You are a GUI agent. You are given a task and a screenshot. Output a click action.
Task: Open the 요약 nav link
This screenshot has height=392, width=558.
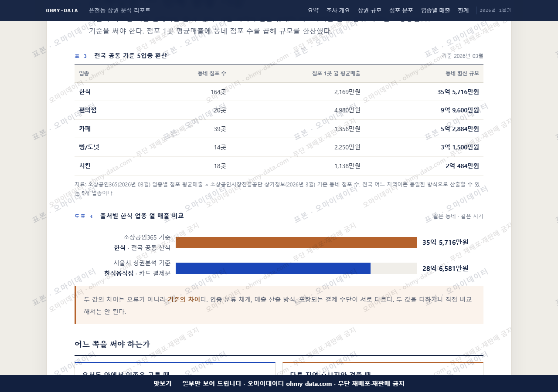pyautogui.click(x=313, y=10)
